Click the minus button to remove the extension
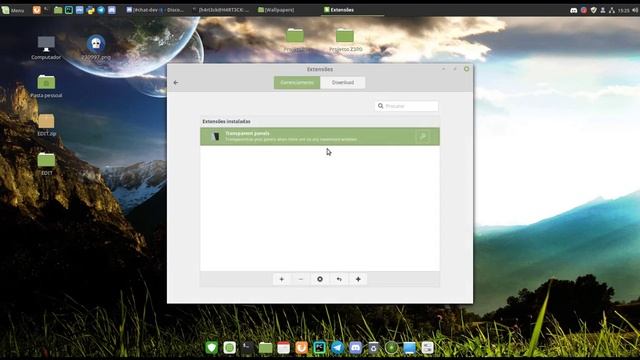Image resolution: width=640 pixels, height=360 pixels. pyautogui.click(x=300, y=279)
